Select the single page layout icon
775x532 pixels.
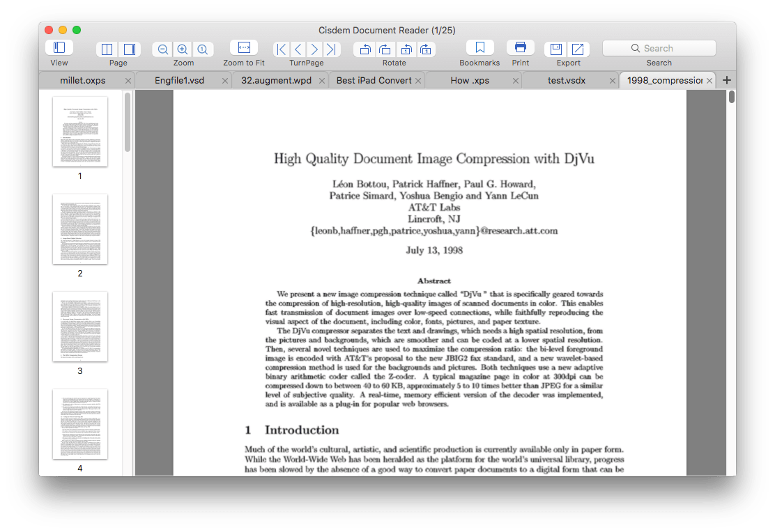tap(130, 49)
